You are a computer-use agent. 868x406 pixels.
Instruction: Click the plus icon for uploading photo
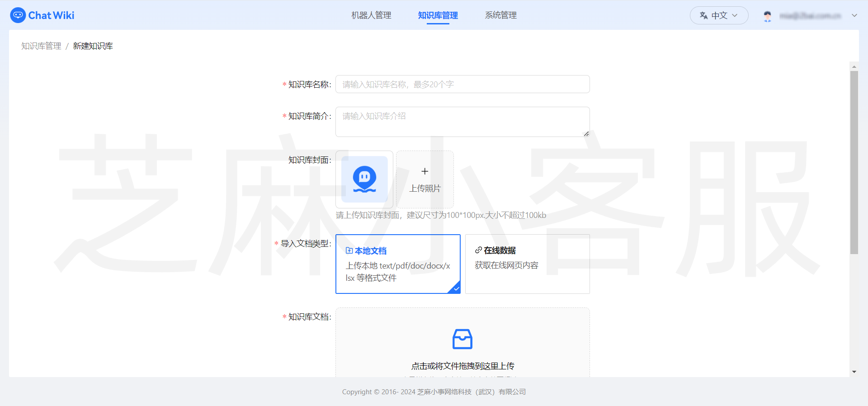point(425,171)
